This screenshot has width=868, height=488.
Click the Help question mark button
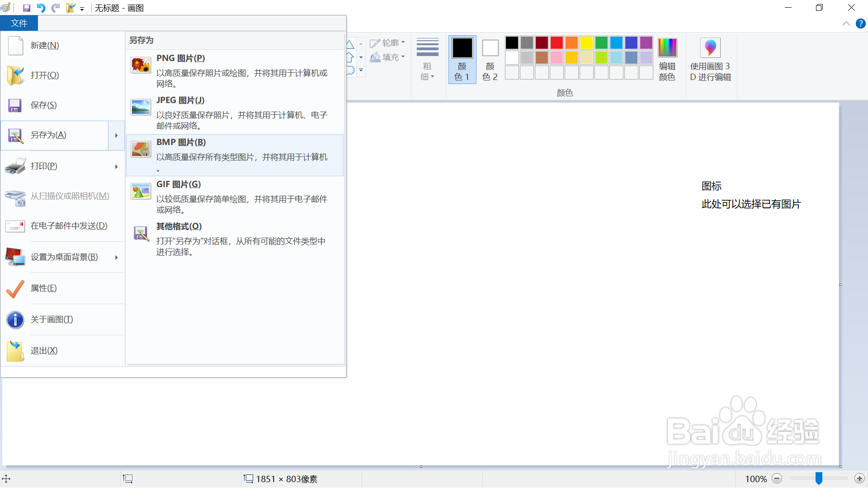pos(860,23)
